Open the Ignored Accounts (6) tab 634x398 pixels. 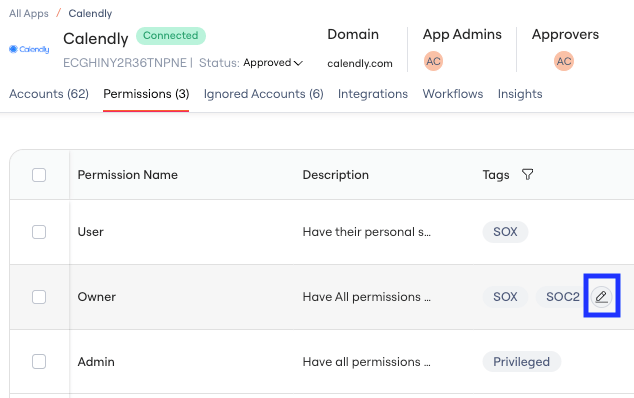click(263, 94)
